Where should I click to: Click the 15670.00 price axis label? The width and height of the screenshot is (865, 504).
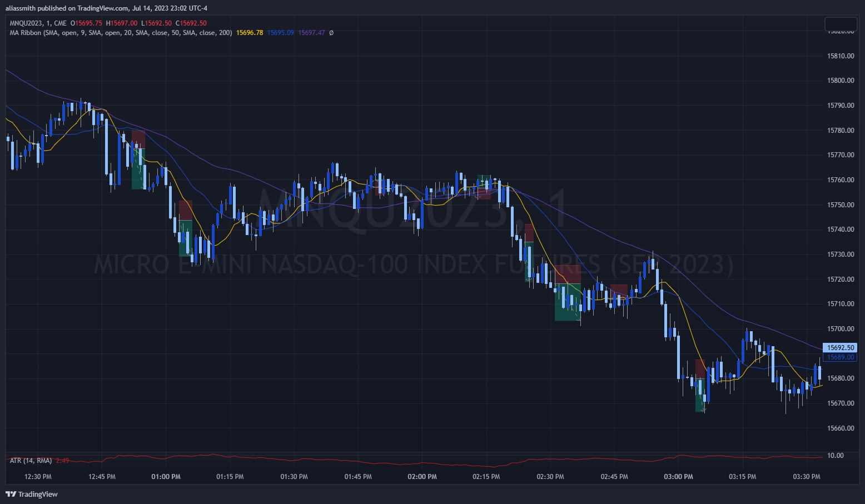pyautogui.click(x=841, y=403)
